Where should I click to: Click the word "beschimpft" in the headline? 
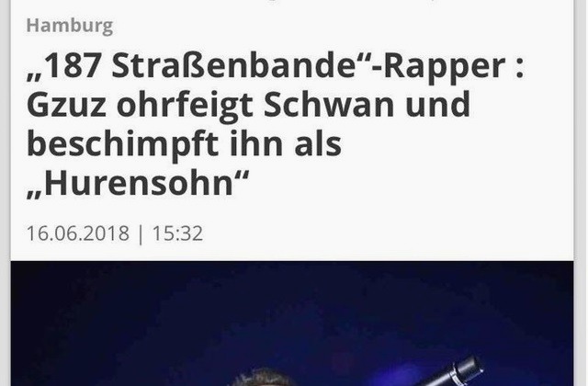coord(122,145)
